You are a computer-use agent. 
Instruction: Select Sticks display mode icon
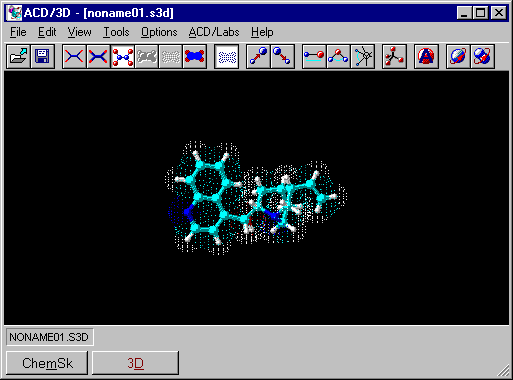click(98, 56)
